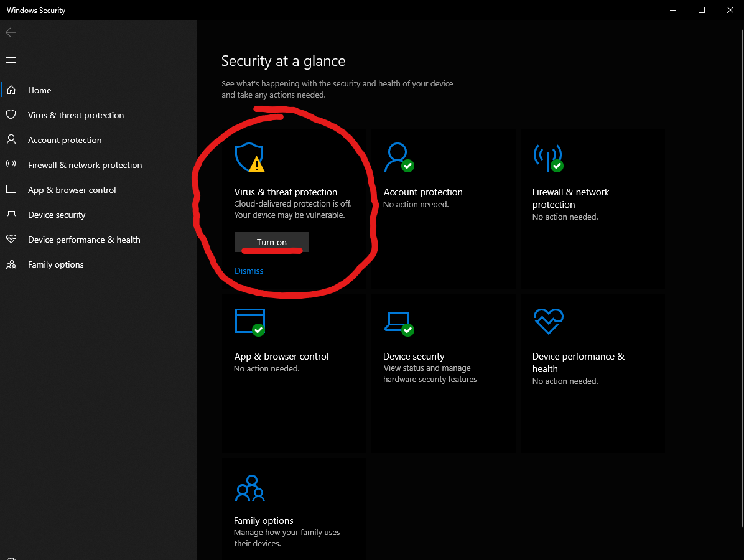
Task: Click the green Account protection checkmark icon
Action: coord(398,158)
